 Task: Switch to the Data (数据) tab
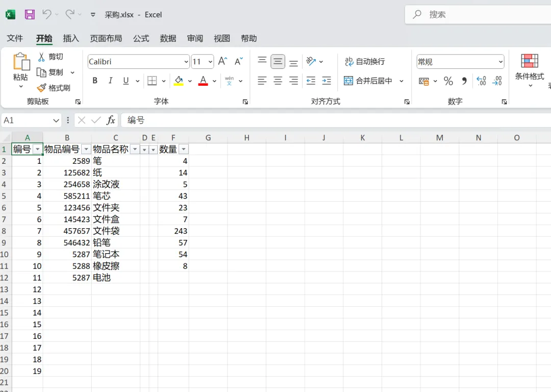[x=168, y=38]
